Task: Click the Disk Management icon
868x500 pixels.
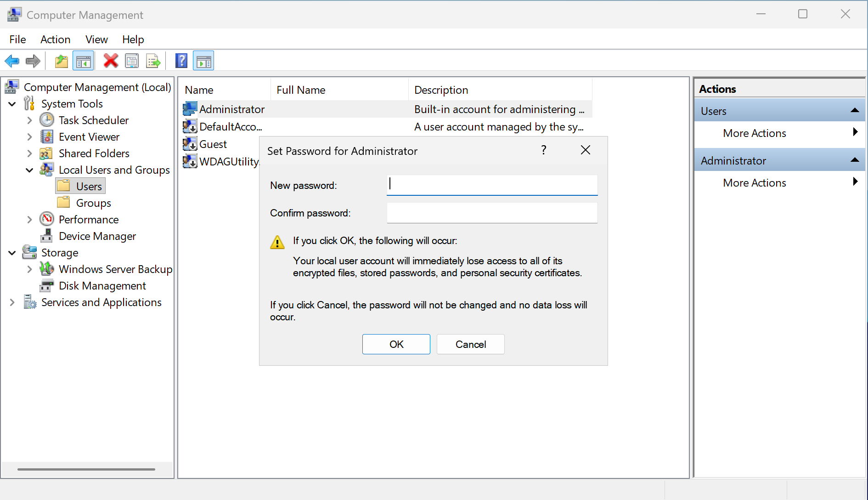Action: pos(46,285)
